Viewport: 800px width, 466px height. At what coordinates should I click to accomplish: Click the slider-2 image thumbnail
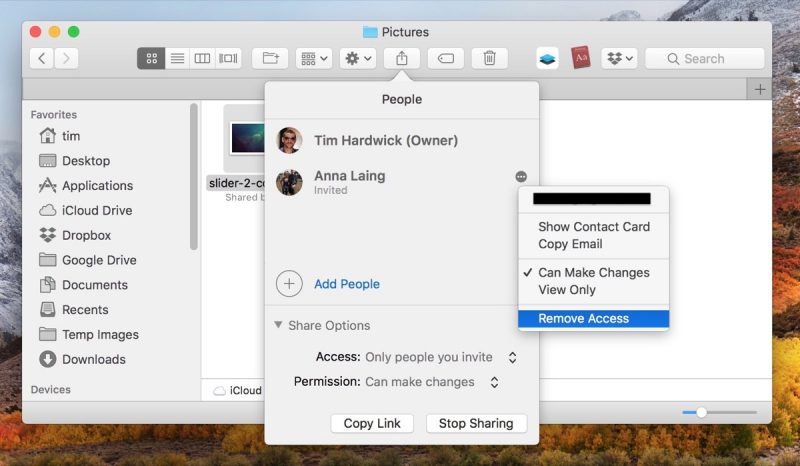click(247, 138)
